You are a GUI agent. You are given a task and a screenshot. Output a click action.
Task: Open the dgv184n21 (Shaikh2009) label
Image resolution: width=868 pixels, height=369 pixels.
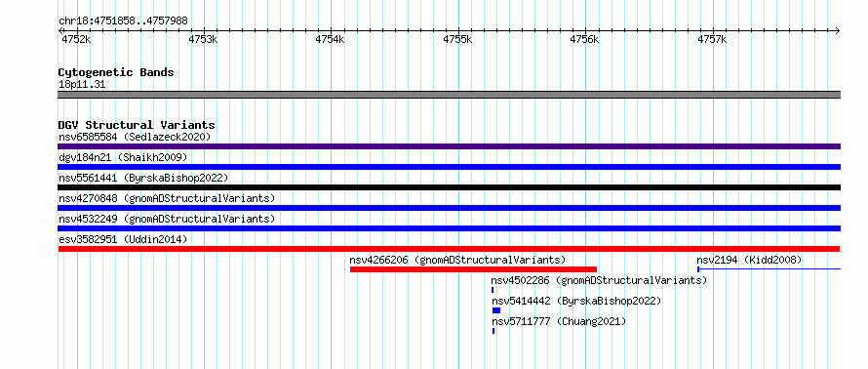click(x=123, y=157)
